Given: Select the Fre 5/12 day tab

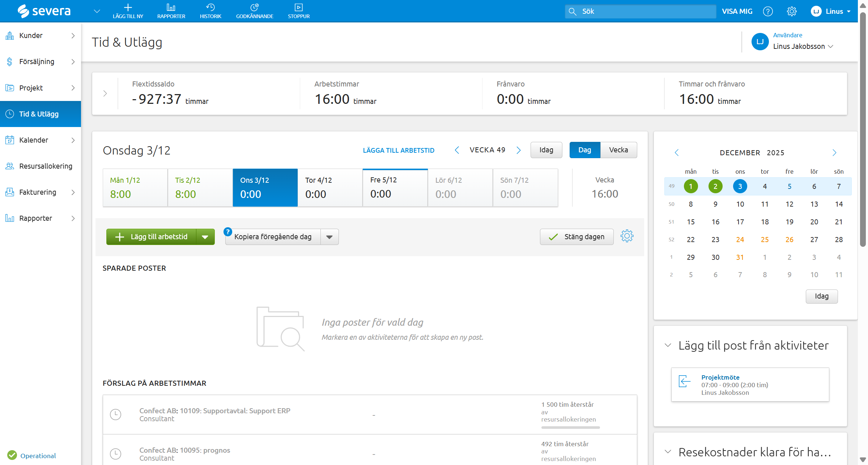Looking at the screenshot, I should (395, 187).
